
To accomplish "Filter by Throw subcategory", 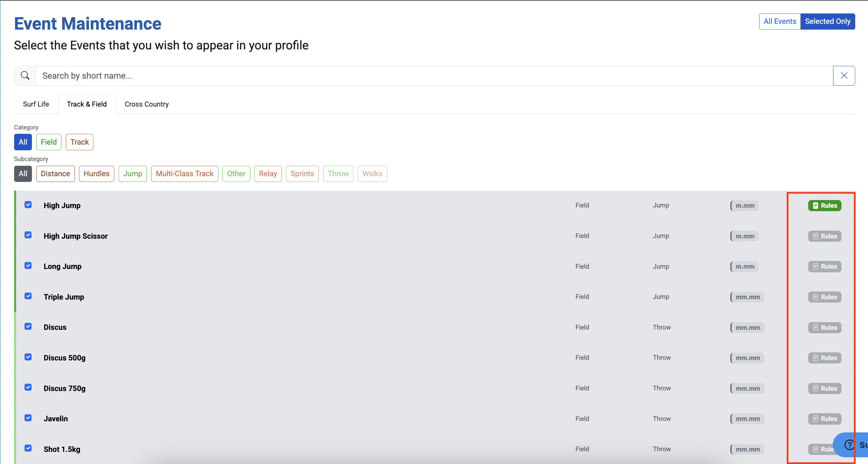I will click(x=338, y=173).
